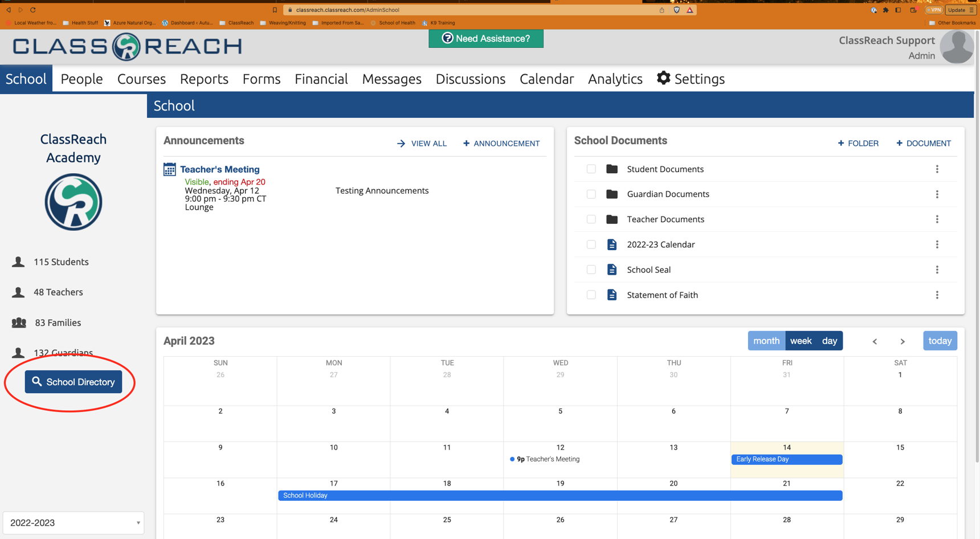Click the Teacher's Meeting calendar icon

(x=170, y=169)
